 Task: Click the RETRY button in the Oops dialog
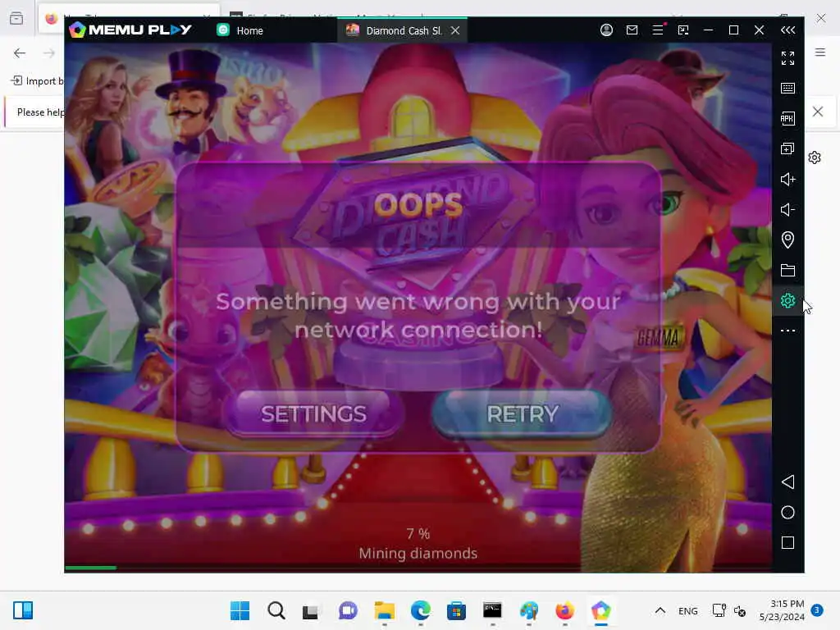(522, 413)
